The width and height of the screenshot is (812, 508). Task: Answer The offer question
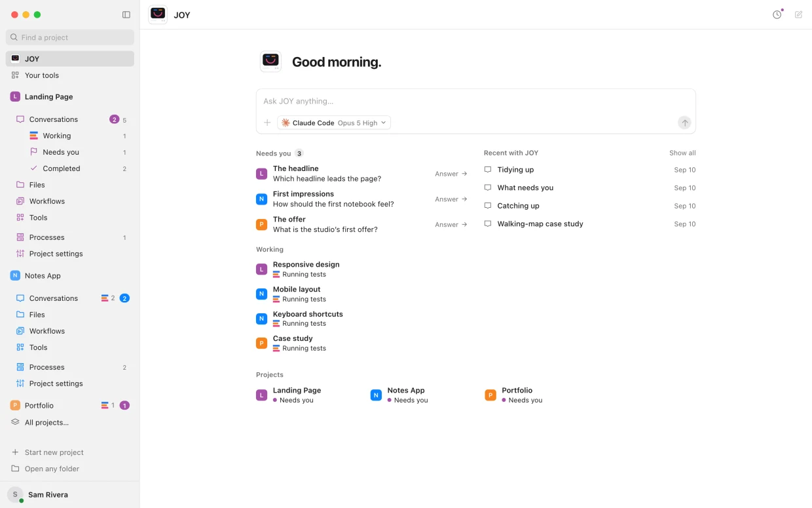tap(451, 225)
